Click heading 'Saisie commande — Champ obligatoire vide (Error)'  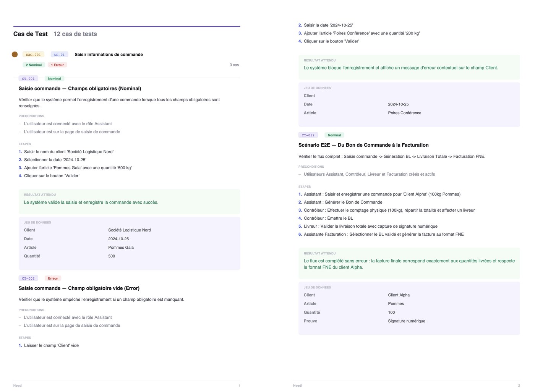[79, 288]
